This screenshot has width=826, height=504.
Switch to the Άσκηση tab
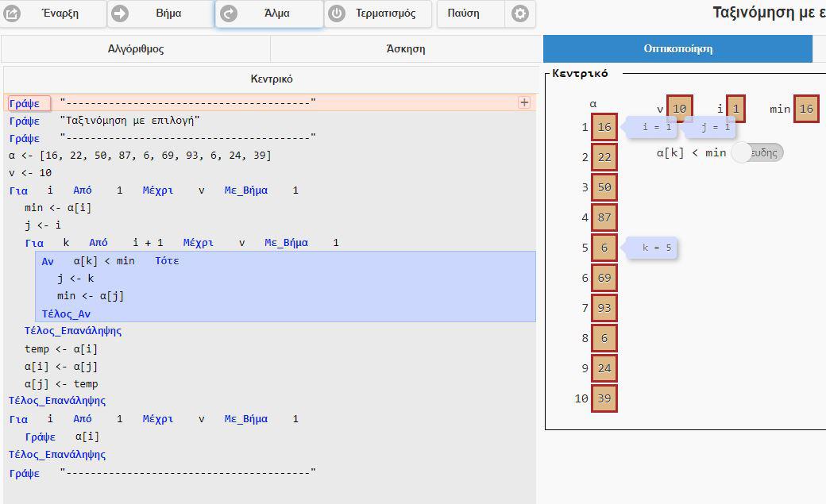coord(406,49)
